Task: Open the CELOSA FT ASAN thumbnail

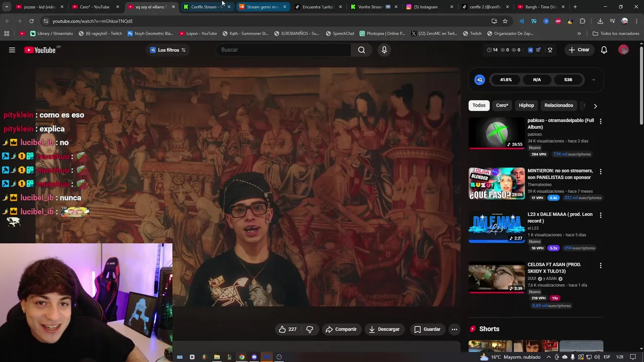Action: point(497,278)
